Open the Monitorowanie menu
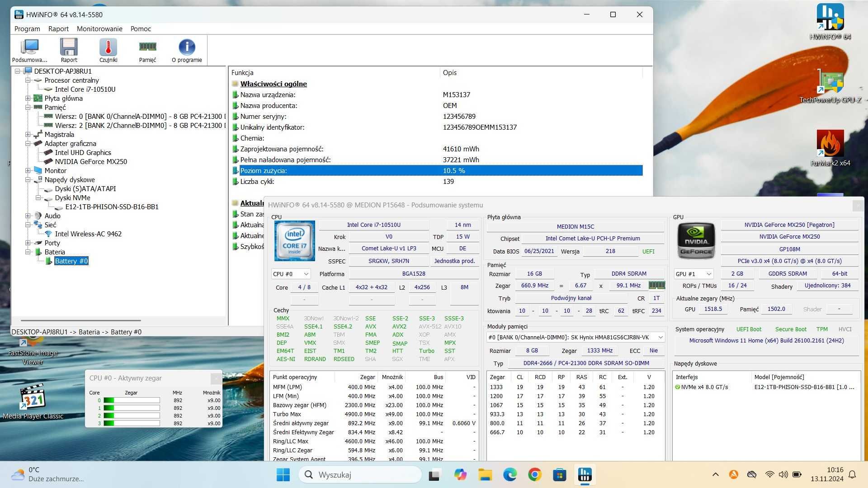 99,28
